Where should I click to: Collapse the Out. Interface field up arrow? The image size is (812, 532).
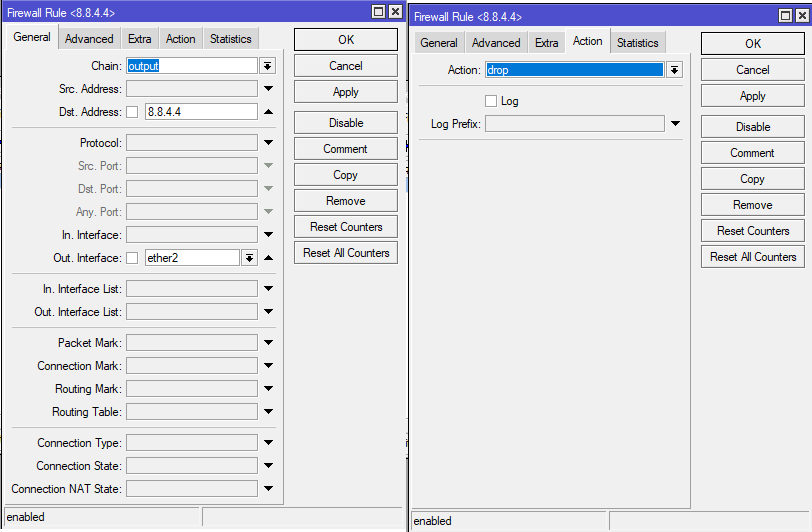[x=268, y=258]
